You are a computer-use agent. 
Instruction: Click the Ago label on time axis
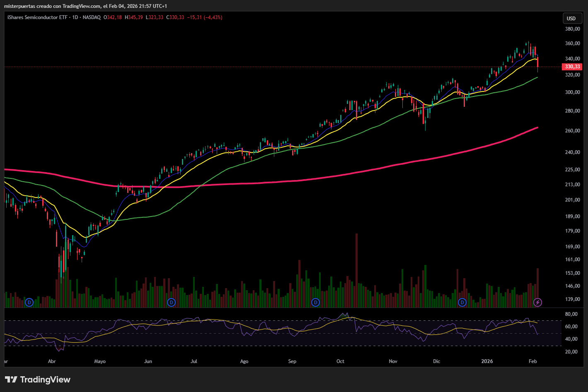coord(244,361)
